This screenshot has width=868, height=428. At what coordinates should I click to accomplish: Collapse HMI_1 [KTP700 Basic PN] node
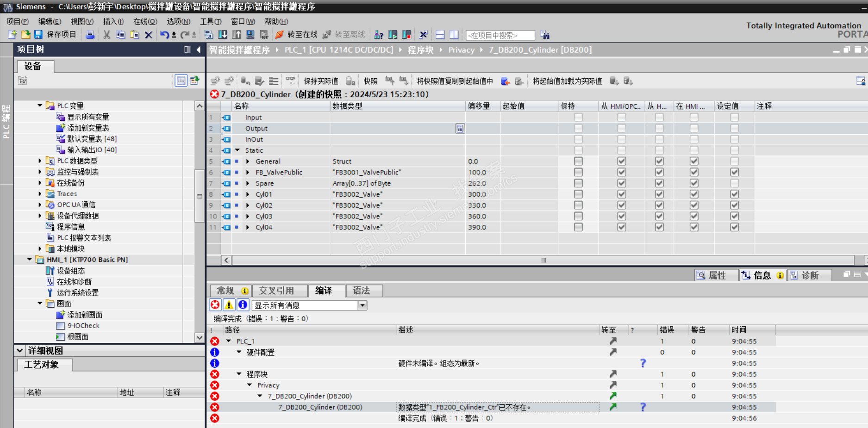[x=30, y=260]
